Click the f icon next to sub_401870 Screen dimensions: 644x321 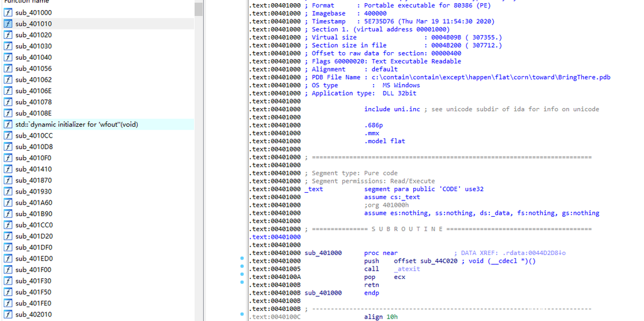(x=8, y=180)
